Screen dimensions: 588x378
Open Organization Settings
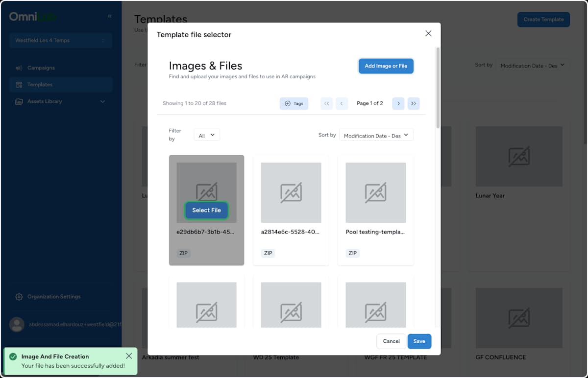pos(60,297)
